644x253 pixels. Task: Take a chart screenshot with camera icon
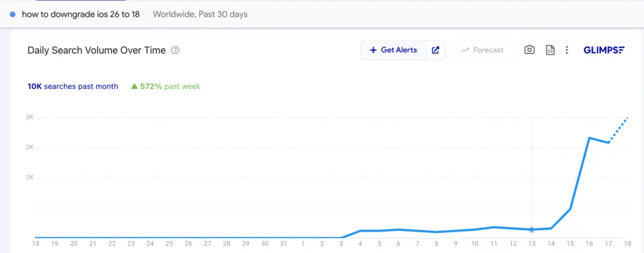coord(529,50)
